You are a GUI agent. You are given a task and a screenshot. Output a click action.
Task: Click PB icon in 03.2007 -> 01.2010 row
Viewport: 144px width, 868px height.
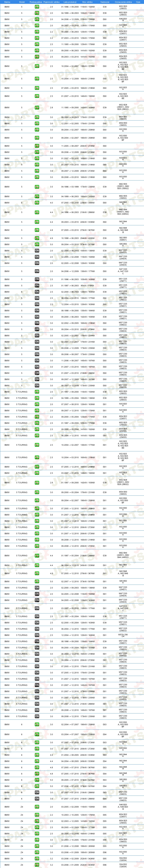(37, 473)
